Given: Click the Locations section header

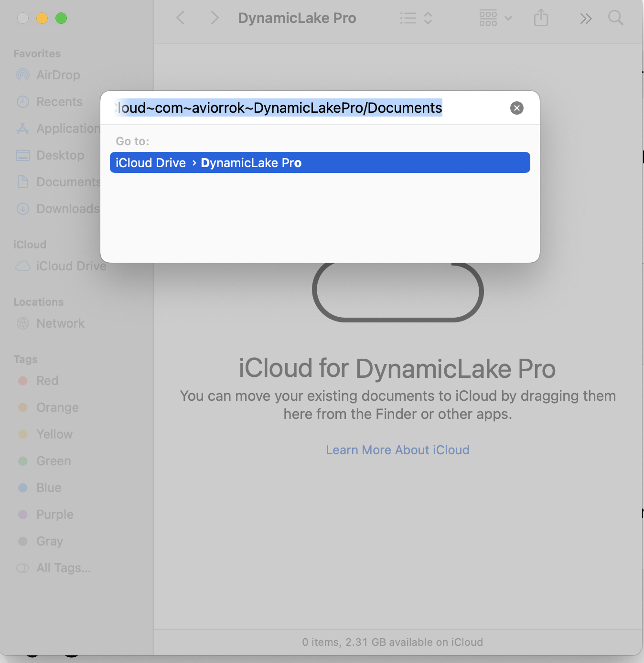Looking at the screenshot, I should [x=38, y=302].
